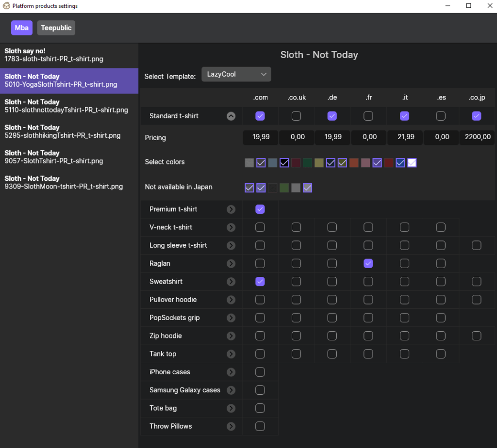Screen dimensions: 497x448
Task: Select design 5010-YogaSlothTshirt-PR_t-shirt.png in the list
Action: coord(69,81)
